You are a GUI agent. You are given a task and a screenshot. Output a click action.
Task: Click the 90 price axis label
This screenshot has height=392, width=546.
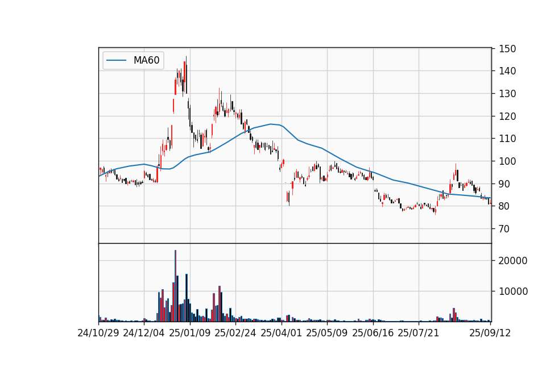[504, 184]
